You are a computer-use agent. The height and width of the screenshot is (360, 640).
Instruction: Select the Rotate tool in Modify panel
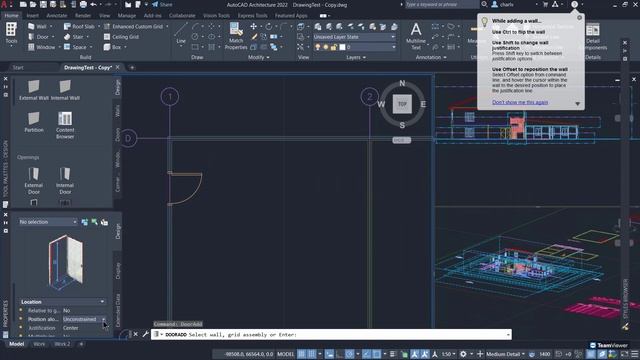268,26
